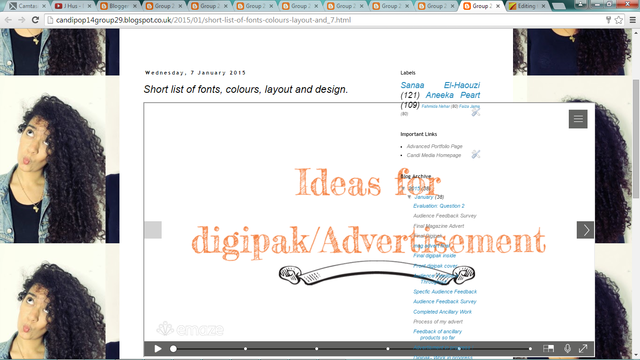Open Evaluation: Question 2 post
The width and height of the screenshot is (640, 360).
(438, 206)
